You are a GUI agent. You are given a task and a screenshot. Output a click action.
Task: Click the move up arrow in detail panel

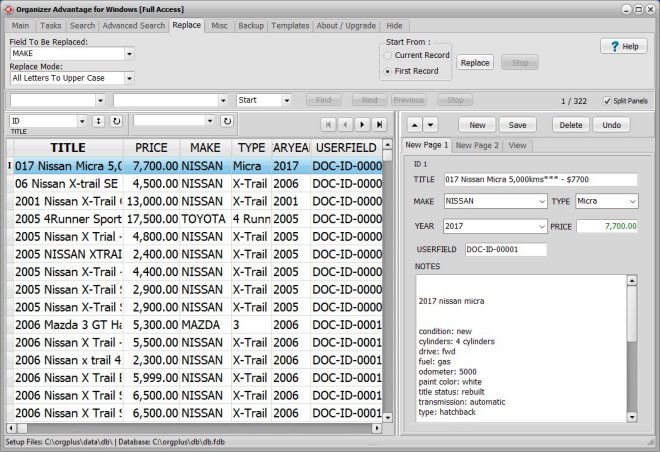click(x=415, y=125)
